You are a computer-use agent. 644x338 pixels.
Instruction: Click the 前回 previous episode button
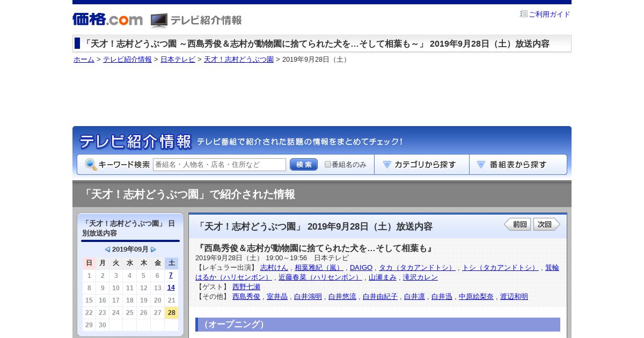point(517,224)
